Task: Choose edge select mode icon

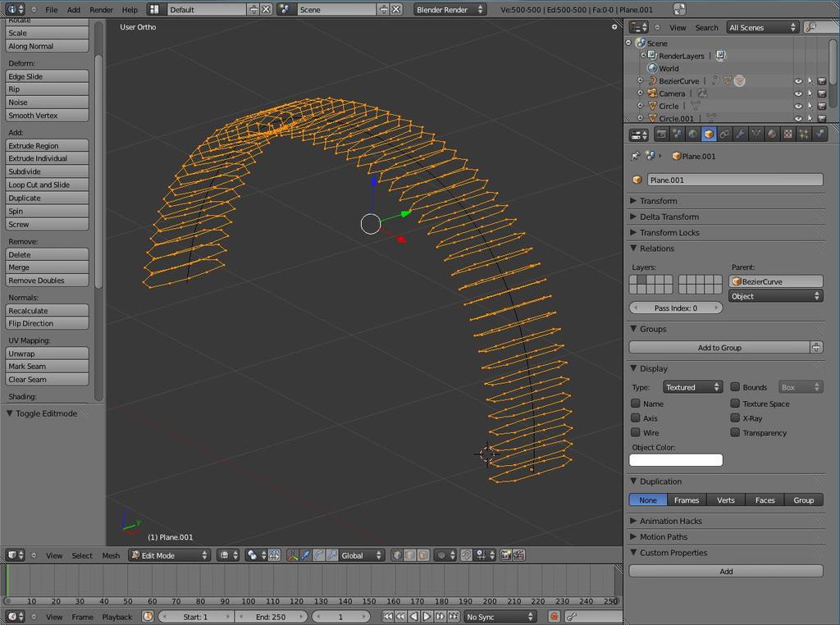Action: (410, 555)
